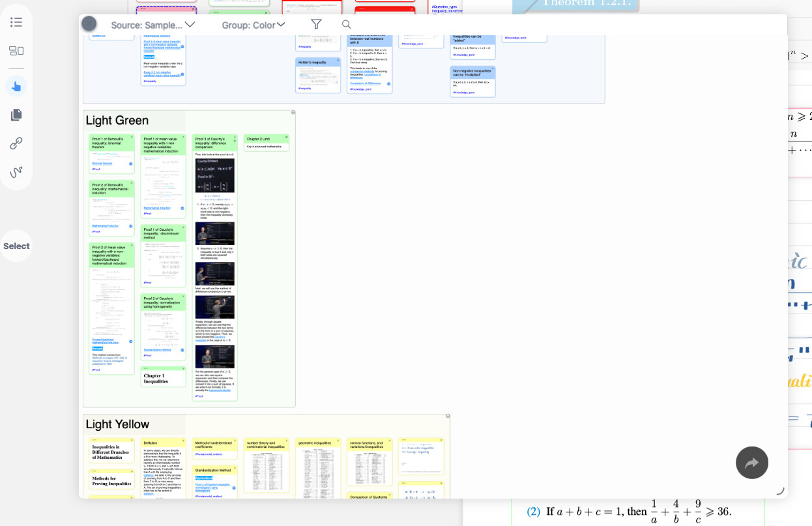812x526 pixels.
Task: Open the Group: Color dropdown
Action: [254, 25]
